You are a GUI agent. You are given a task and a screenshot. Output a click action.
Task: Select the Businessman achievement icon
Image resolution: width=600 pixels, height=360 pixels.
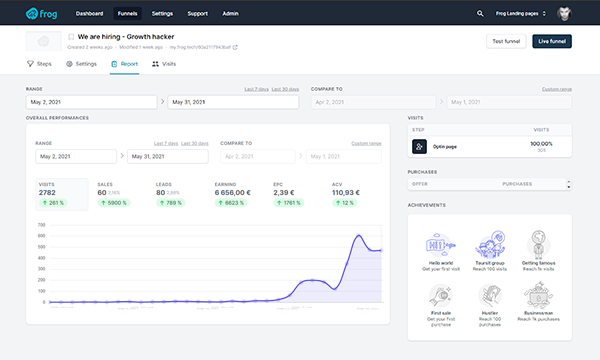click(538, 295)
